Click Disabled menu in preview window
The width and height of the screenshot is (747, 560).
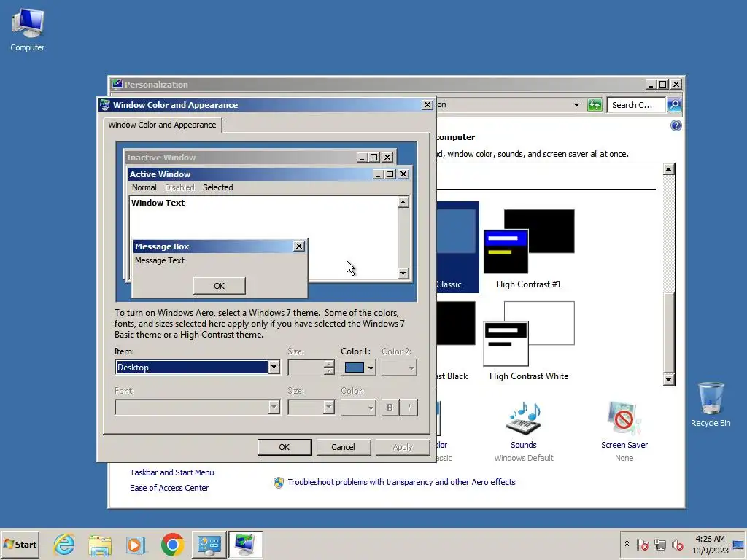click(x=179, y=187)
